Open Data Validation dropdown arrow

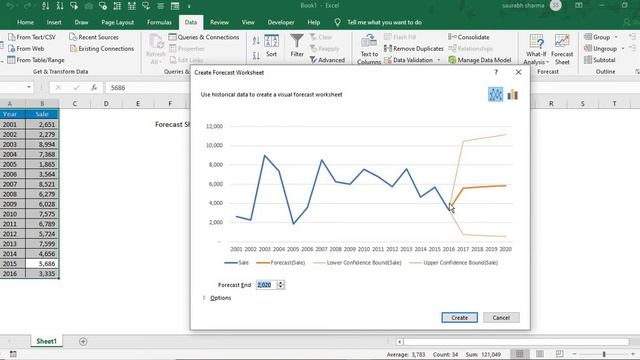click(x=439, y=60)
